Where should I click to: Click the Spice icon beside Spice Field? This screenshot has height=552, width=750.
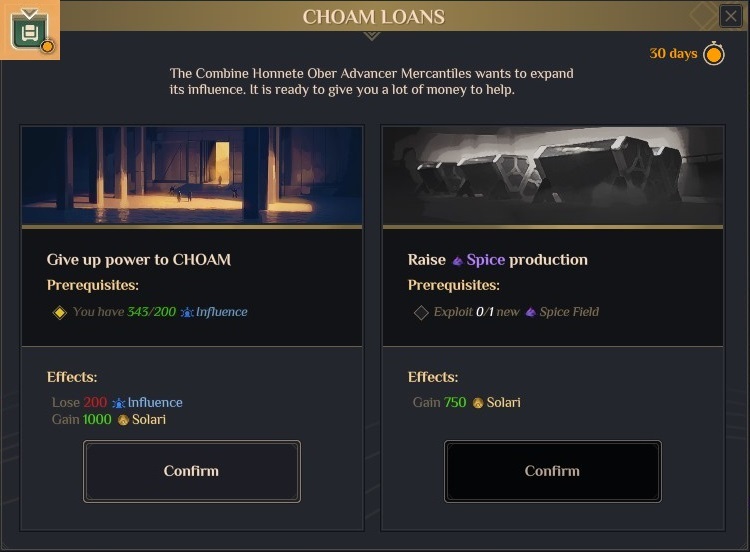coord(530,312)
